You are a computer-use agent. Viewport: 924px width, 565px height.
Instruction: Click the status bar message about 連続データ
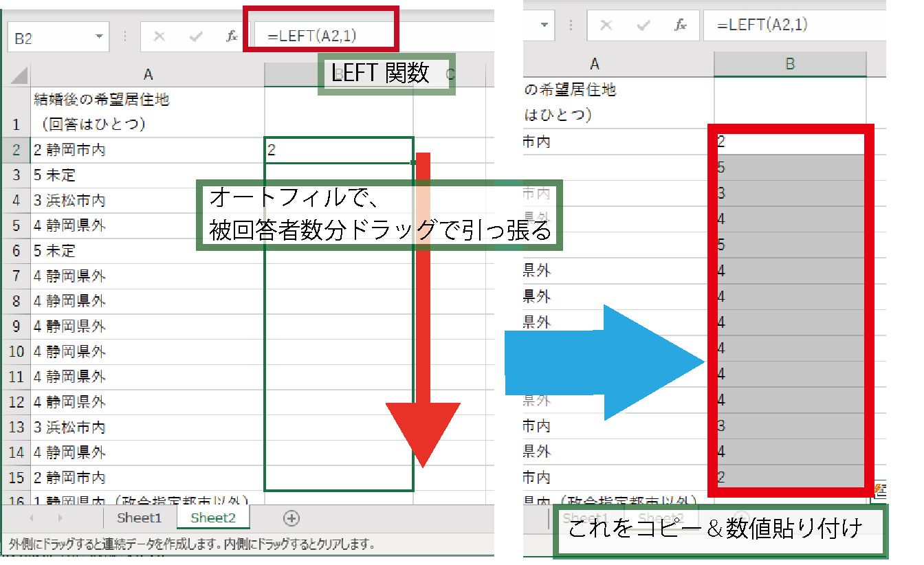point(192,544)
